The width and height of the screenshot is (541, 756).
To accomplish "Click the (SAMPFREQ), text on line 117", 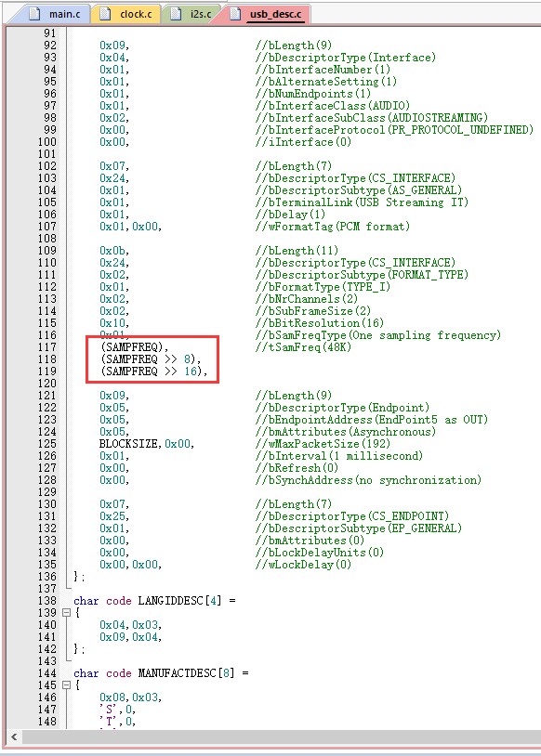I will point(135,347).
